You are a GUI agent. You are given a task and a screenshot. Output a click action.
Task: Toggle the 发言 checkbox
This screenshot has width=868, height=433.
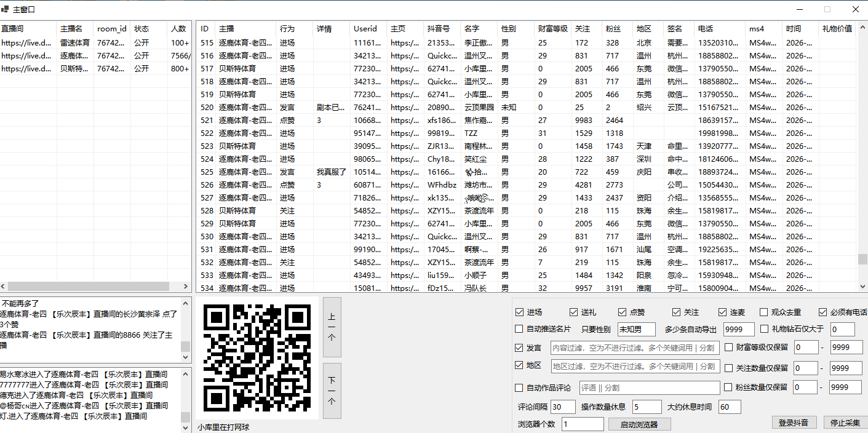(x=519, y=348)
